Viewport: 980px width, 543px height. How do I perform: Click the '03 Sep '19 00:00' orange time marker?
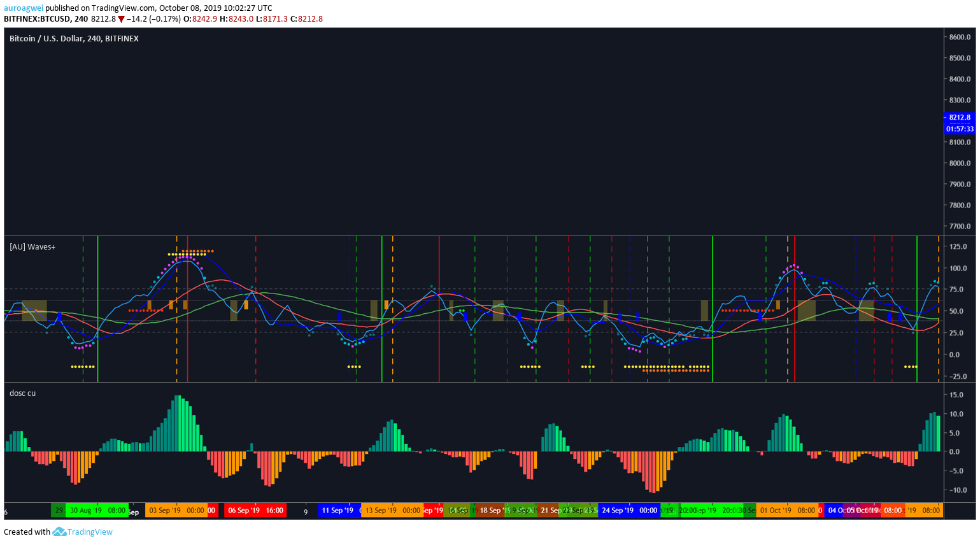click(x=176, y=511)
